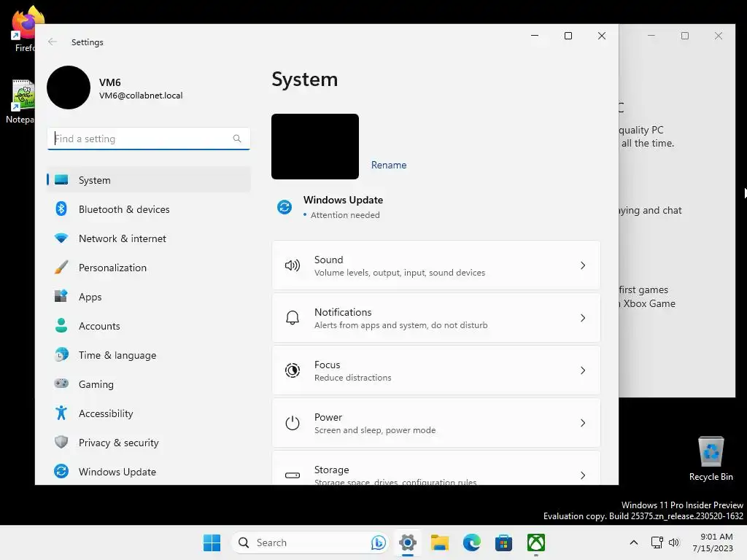Maximize the background Xbox window
Image resolution: width=747 pixels, height=560 pixels.
click(x=684, y=36)
